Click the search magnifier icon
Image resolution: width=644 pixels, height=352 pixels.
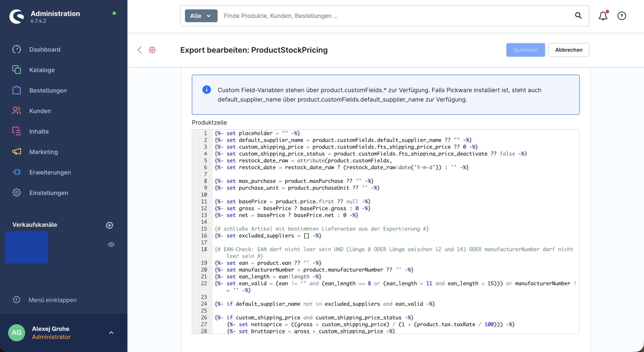pos(578,16)
